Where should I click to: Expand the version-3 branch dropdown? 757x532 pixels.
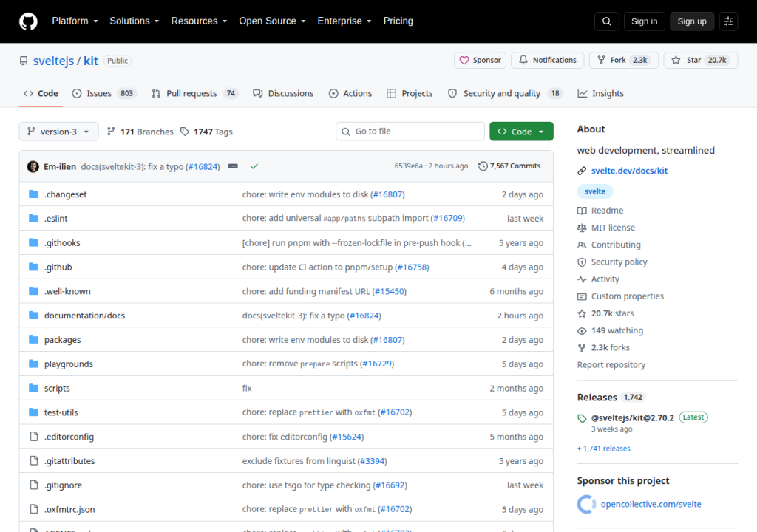58,132
